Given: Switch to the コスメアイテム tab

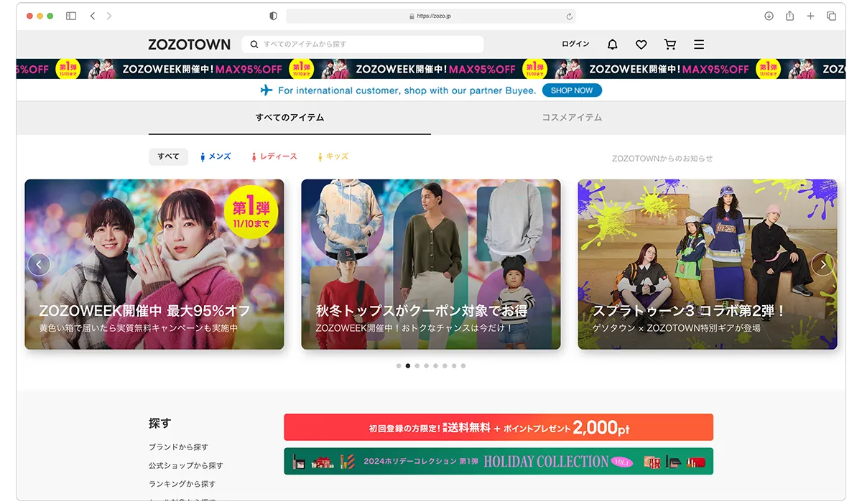Looking at the screenshot, I should click(573, 117).
